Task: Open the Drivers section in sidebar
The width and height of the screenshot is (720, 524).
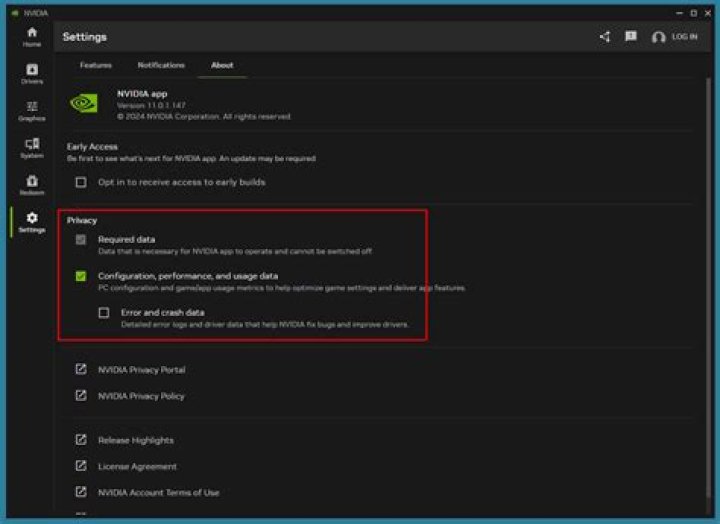Action: click(32, 74)
